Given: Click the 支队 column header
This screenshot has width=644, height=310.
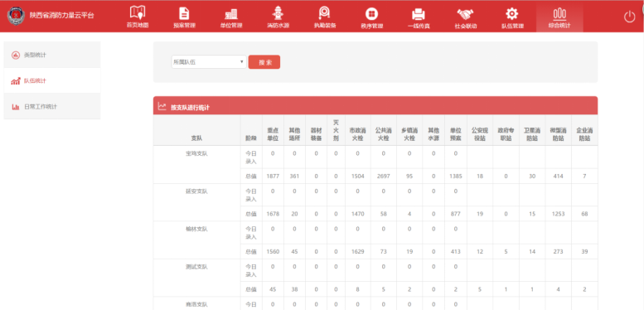Looking at the screenshot, I should point(196,138).
